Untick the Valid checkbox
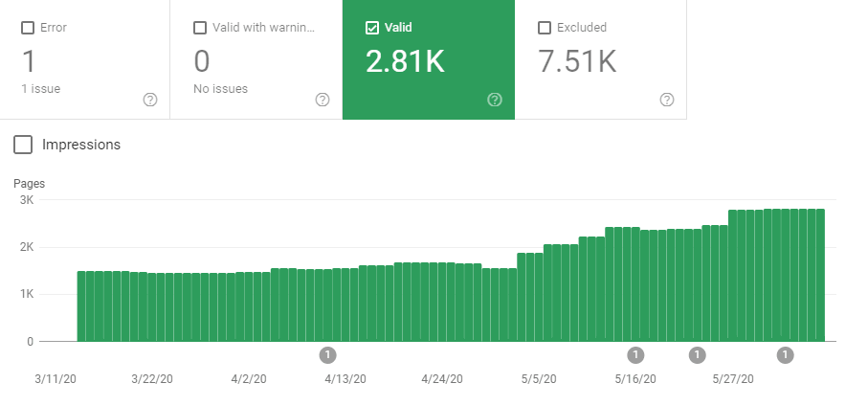Viewport: 868px width, 406px height. point(372,28)
